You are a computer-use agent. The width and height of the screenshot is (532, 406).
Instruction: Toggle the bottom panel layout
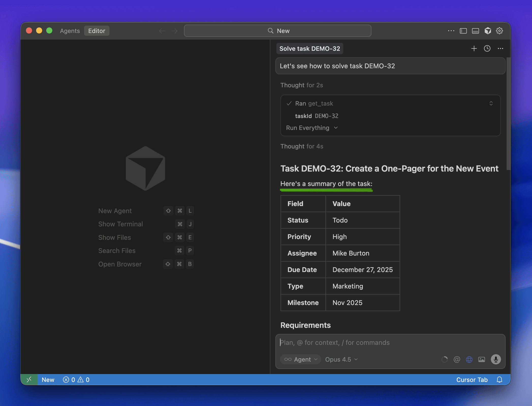click(475, 31)
